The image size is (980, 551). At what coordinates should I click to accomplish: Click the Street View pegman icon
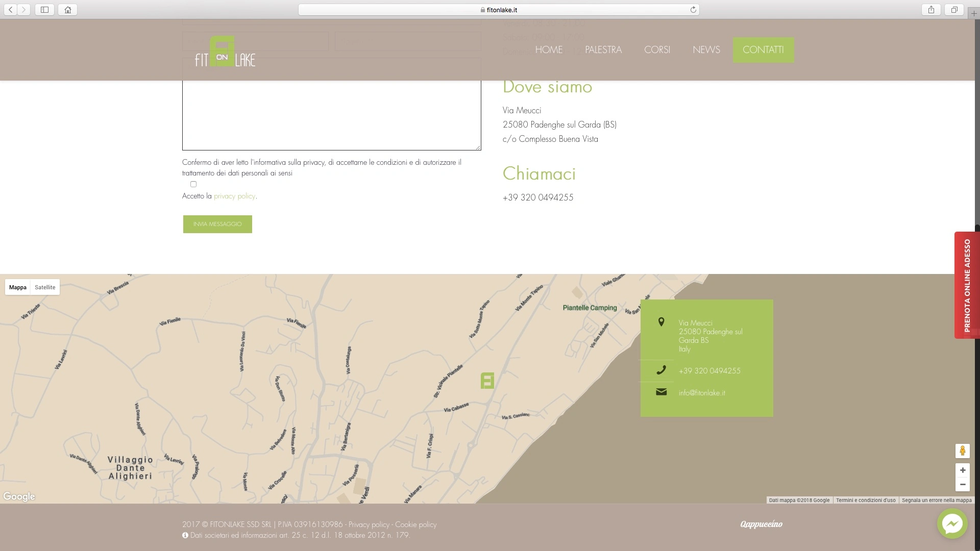pyautogui.click(x=962, y=451)
